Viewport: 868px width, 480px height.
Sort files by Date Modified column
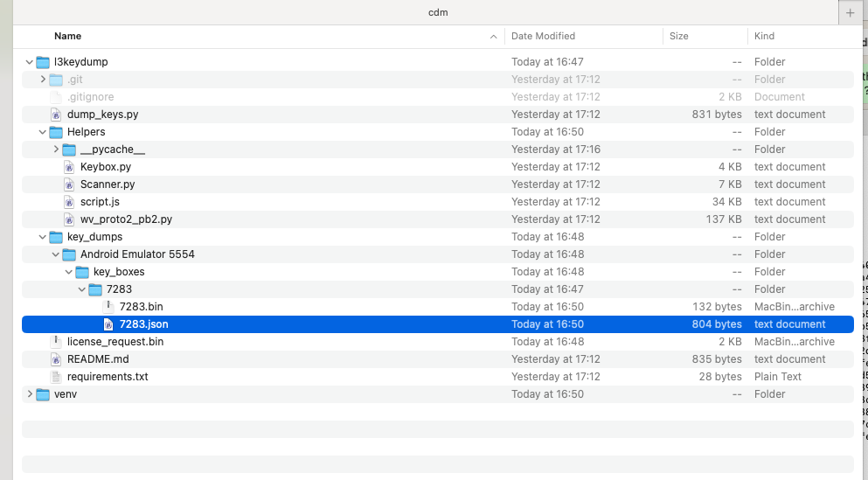point(543,36)
